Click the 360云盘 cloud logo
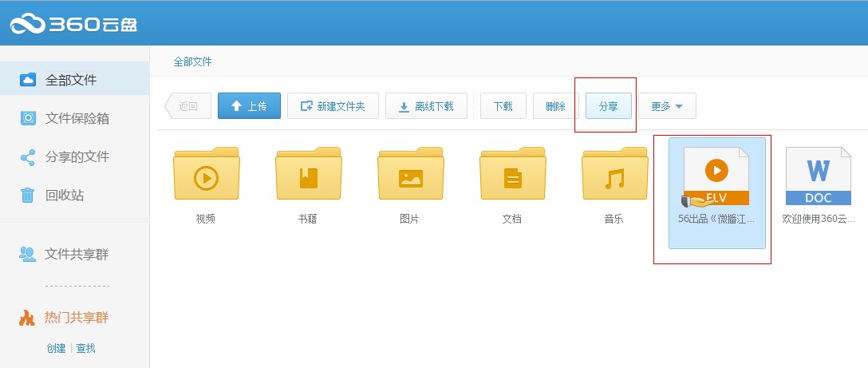This screenshot has width=868, height=368. pos(73,24)
